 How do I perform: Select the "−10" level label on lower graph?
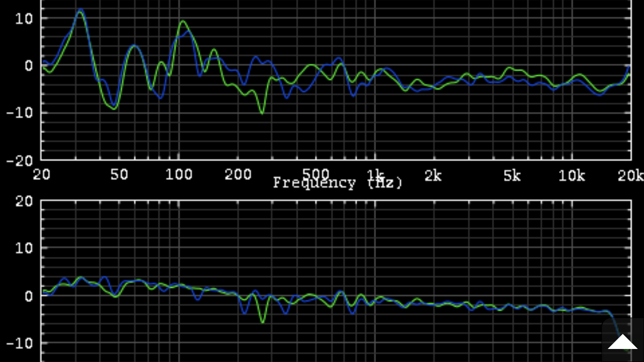[19, 343]
